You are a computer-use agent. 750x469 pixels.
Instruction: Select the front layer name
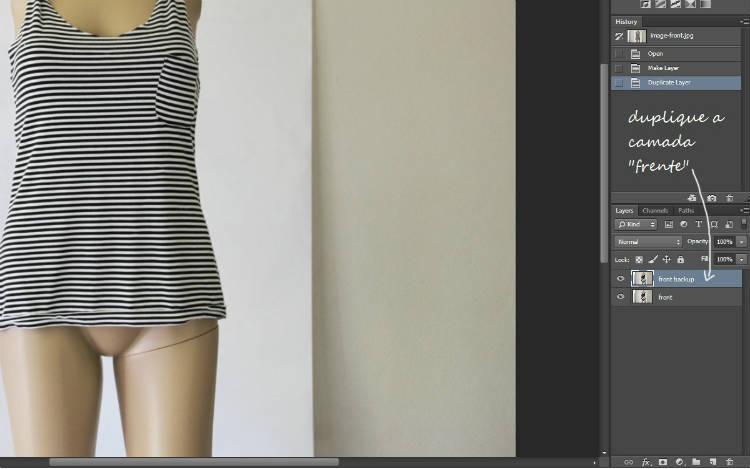pos(665,297)
